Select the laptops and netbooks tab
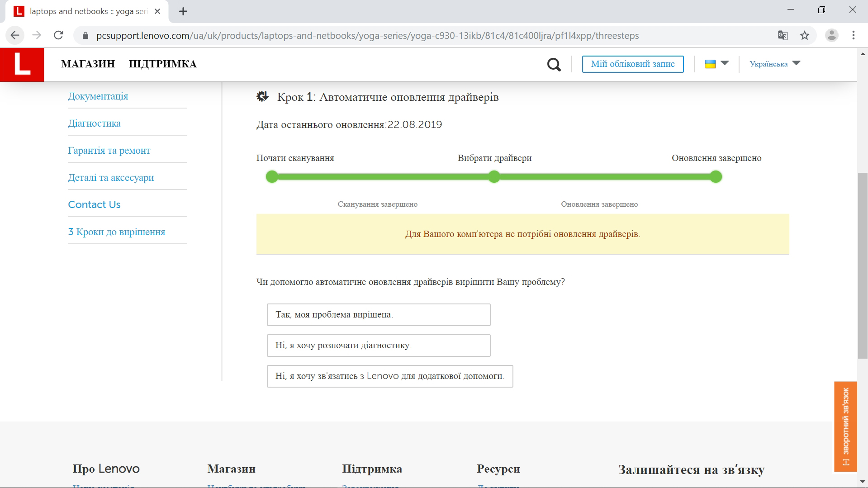This screenshot has height=488, width=868. click(87, 12)
